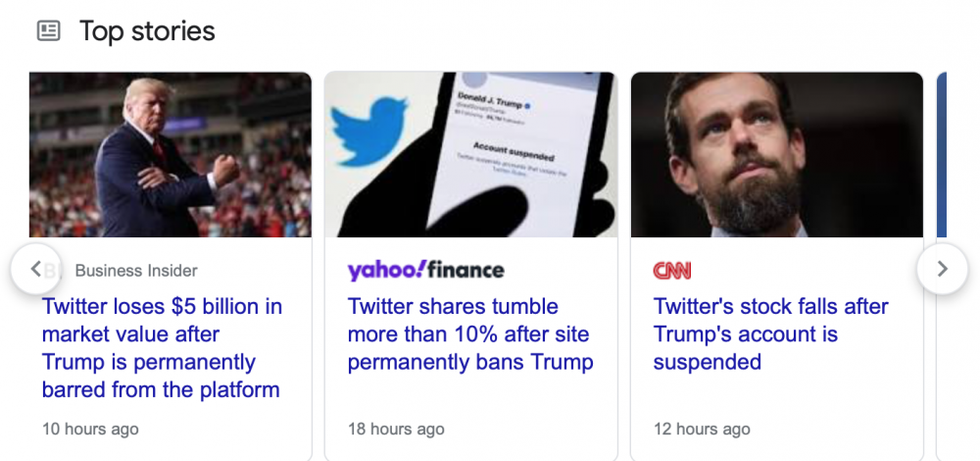Open the Business Insider story rally photo
This screenshot has width=980, height=461.
pos(171,154)
